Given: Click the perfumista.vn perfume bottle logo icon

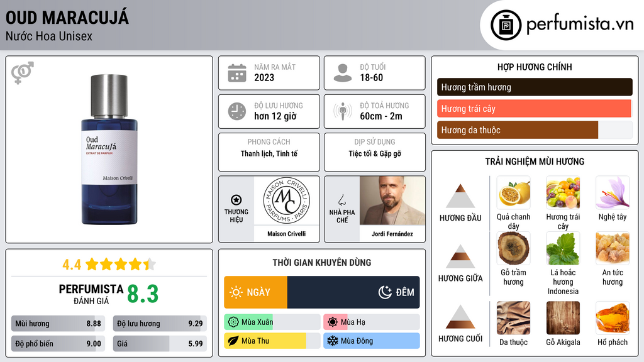Looking at the screenshot, I should (506, 25).
